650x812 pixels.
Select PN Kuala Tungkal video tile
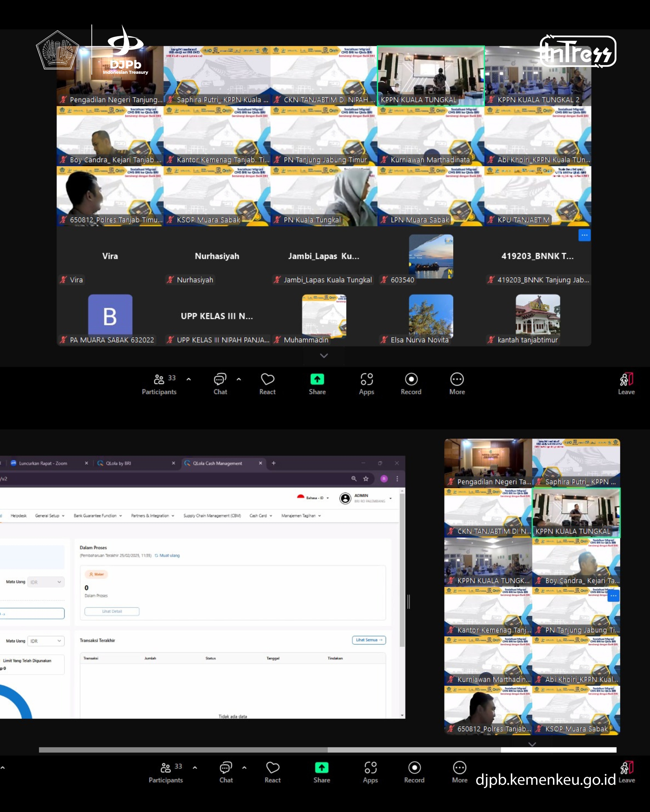coord(324,196)
